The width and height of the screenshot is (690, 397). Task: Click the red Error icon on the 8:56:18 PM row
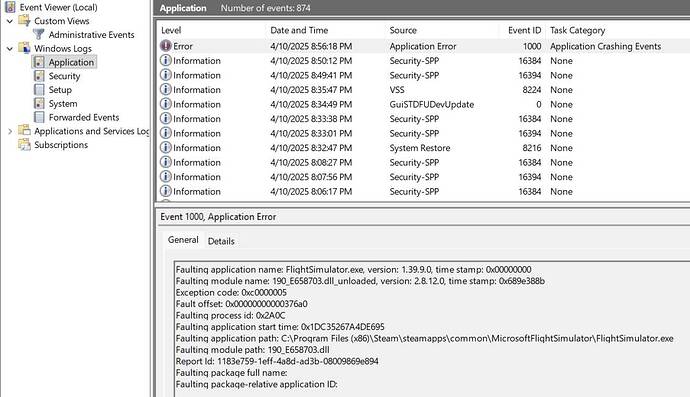tap(165, 46)
